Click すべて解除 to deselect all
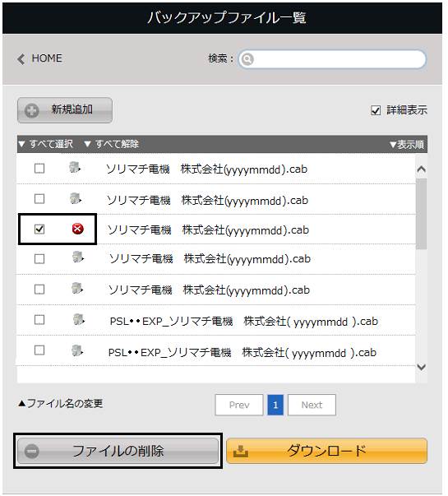This screenshot has height=496, width=448. click(x=111, y=144)
